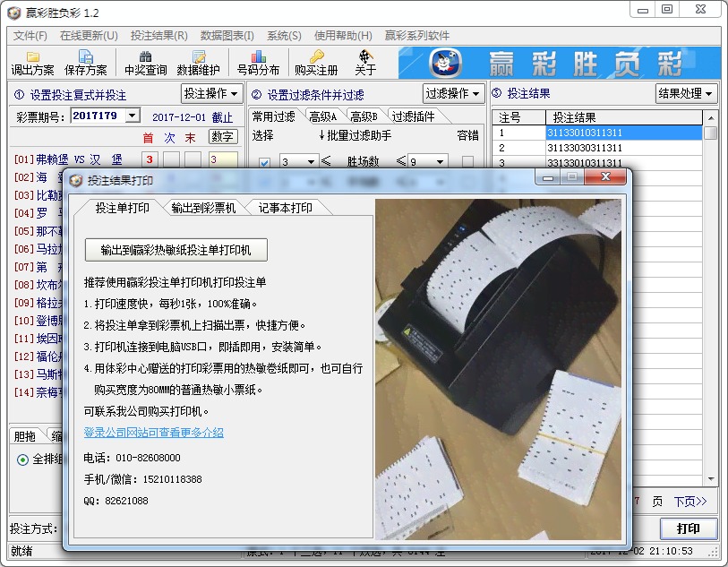Open the 数据维护 data maintenance tool
The height and width of the screenshot is (567, 728).
(x=200, y=64)
